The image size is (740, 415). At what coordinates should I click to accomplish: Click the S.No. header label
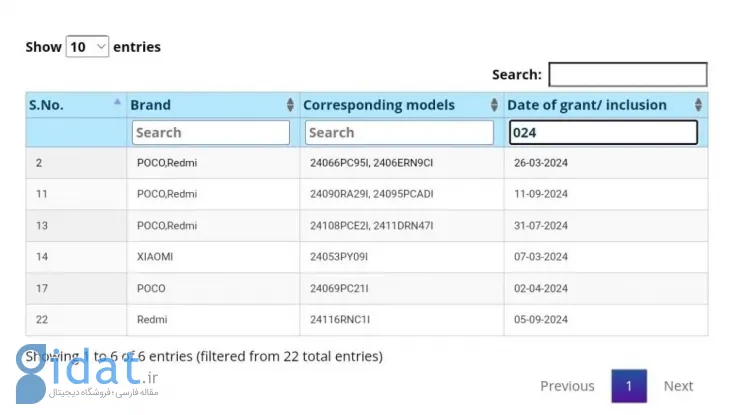[x=46, y=105]
